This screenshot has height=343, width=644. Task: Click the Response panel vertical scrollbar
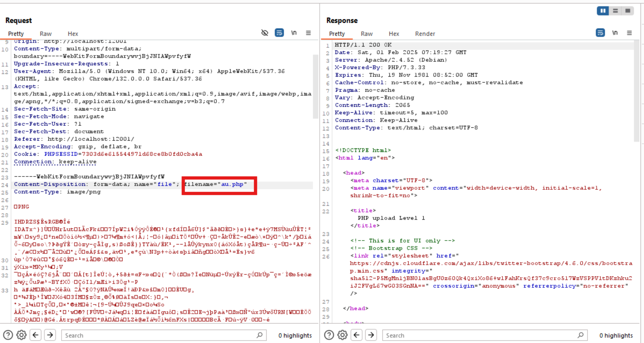[636, 91]
